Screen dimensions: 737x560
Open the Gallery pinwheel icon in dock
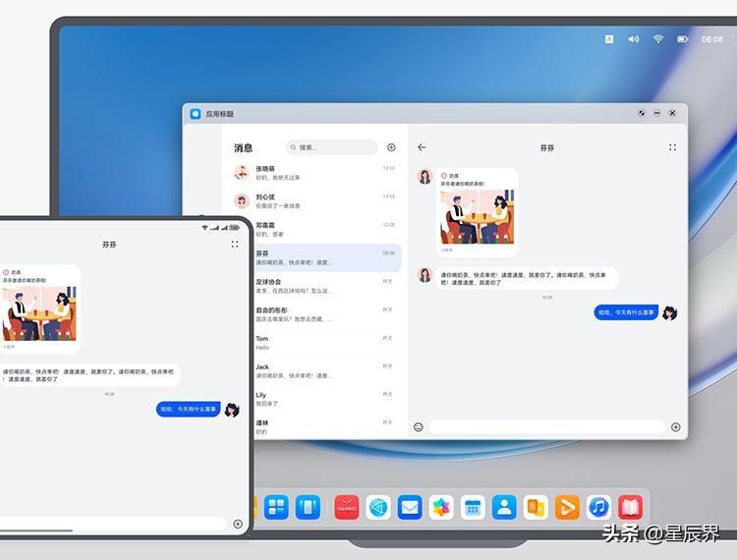click(x=441, y=507)
